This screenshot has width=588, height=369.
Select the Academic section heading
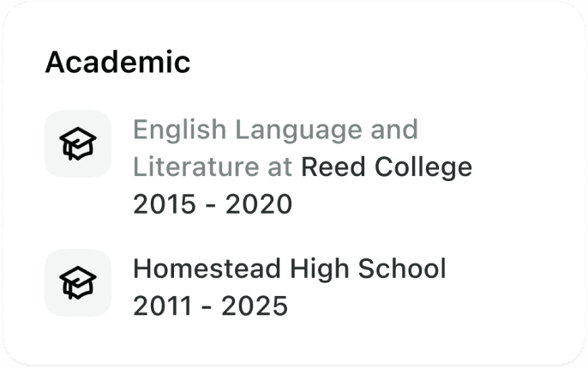point(117,62)
